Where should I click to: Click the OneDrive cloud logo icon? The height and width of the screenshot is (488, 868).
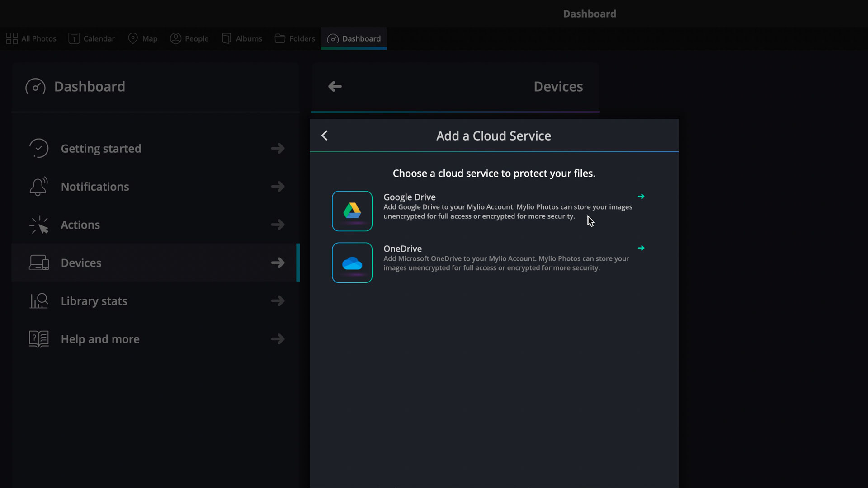352,263
